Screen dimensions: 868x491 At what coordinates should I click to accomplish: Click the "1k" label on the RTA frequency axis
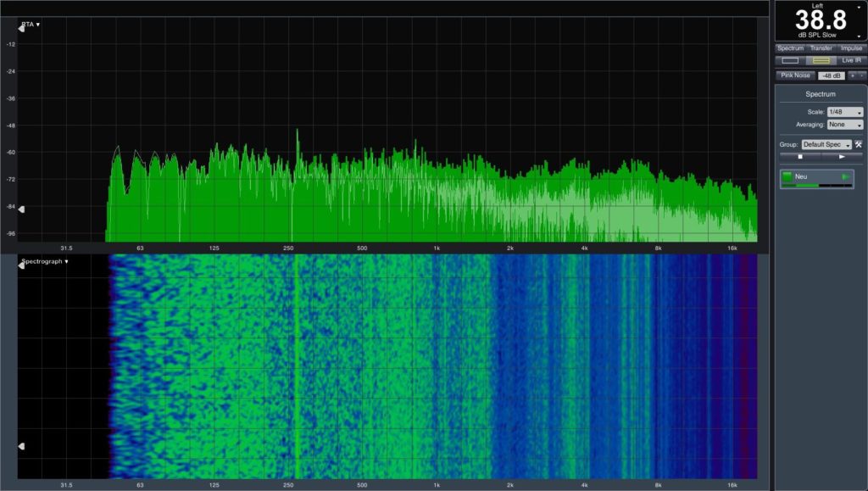click(437, 248)
